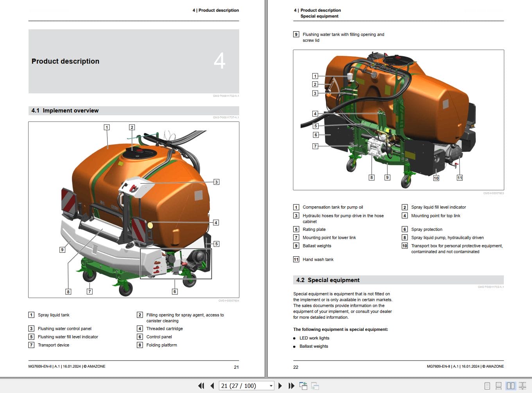Click the 'Transport box for personal protective equipment' entry

coord(457,248)
